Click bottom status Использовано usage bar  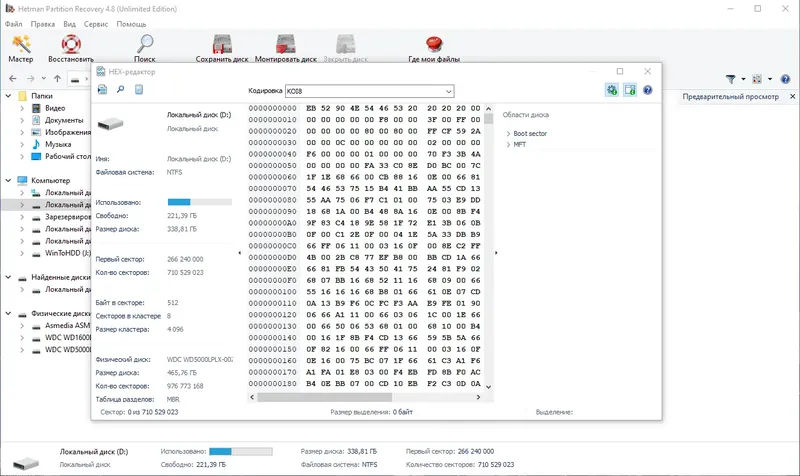[241, 452]
